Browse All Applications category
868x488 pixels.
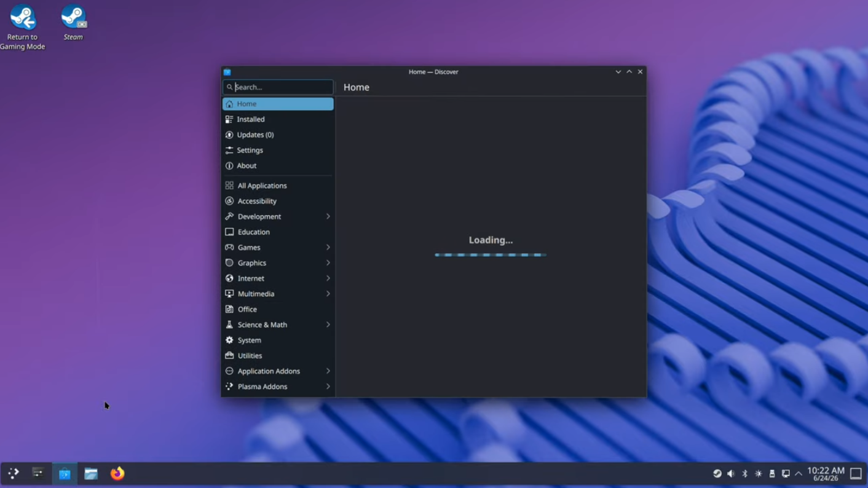(x=278, y=186)
